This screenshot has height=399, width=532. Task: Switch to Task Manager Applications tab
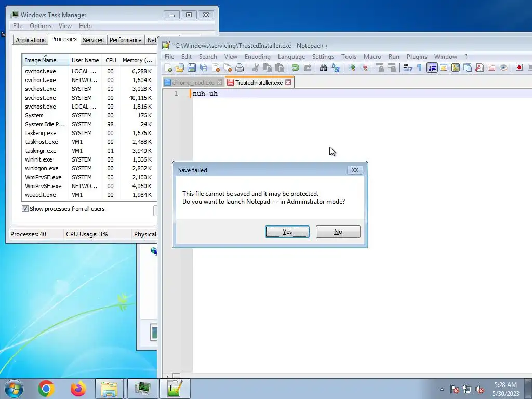[31, 40]
